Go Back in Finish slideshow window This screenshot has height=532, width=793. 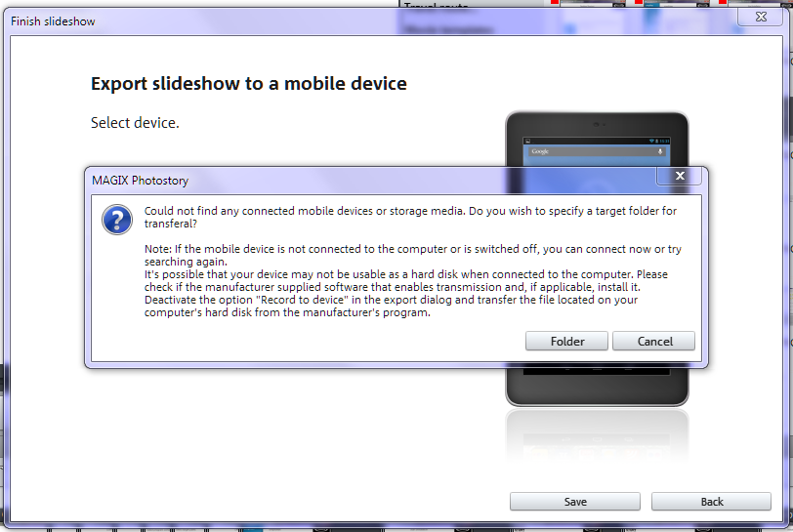tap(711, 501)
